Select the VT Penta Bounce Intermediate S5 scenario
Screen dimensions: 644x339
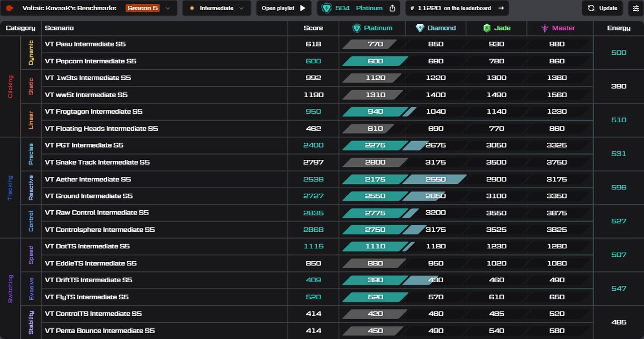[x=100, y=331]
